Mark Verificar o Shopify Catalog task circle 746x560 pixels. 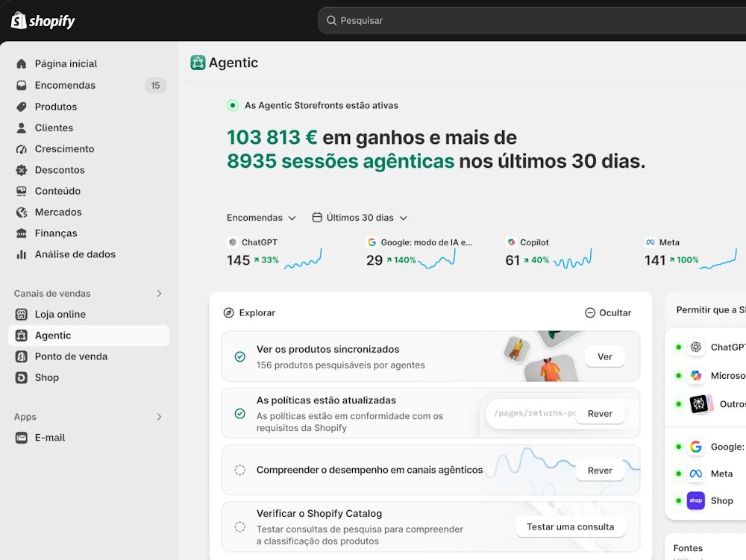click(x=240, y=526)
